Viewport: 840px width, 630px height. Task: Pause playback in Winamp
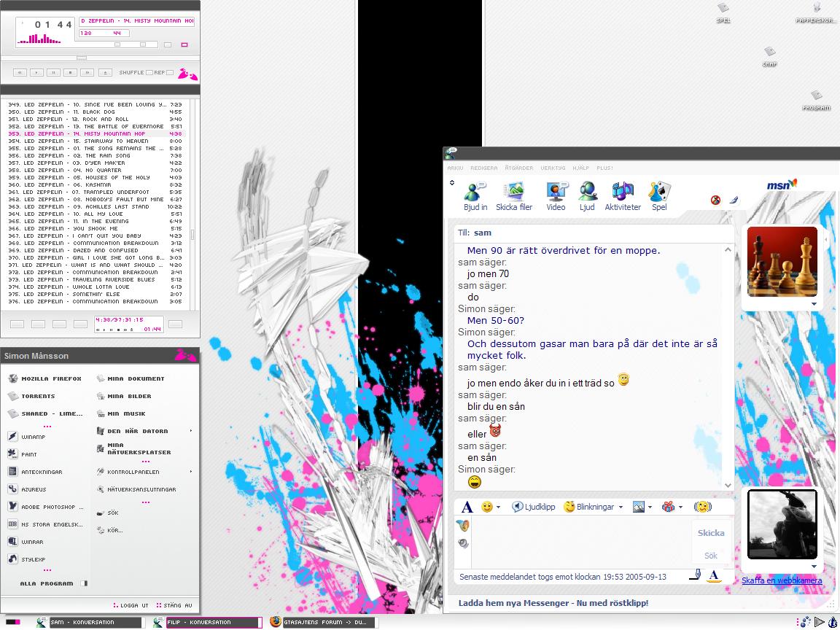point(53,72)
